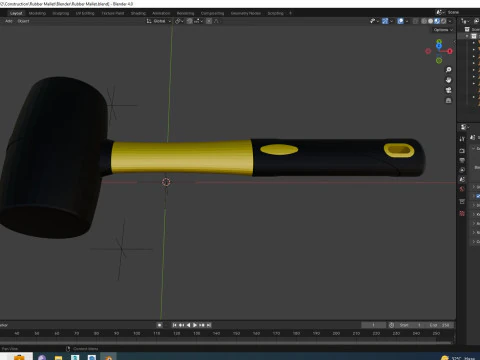Viewport: 480px width, 360px height.
Task: Switch to the Shading workspace tab
Action: pos(138,13)
